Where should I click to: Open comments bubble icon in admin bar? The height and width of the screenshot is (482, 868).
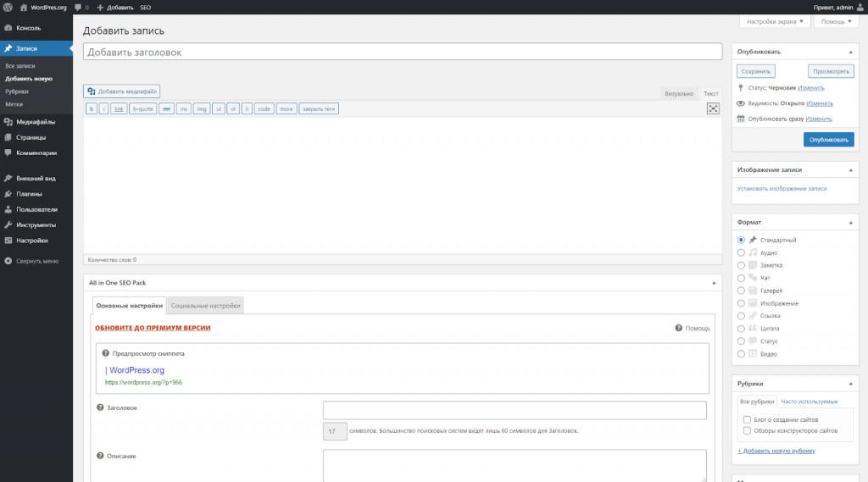click(79, 7)
